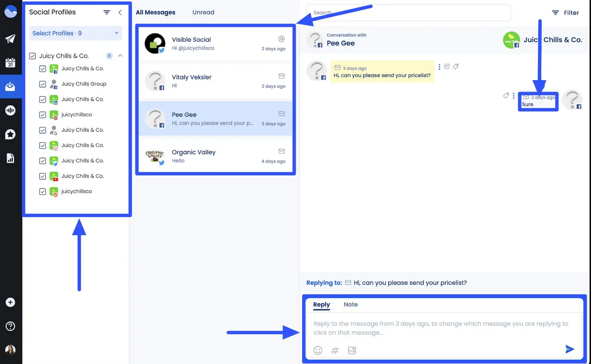Open the Select Profiles dropdown

point(75,33)
